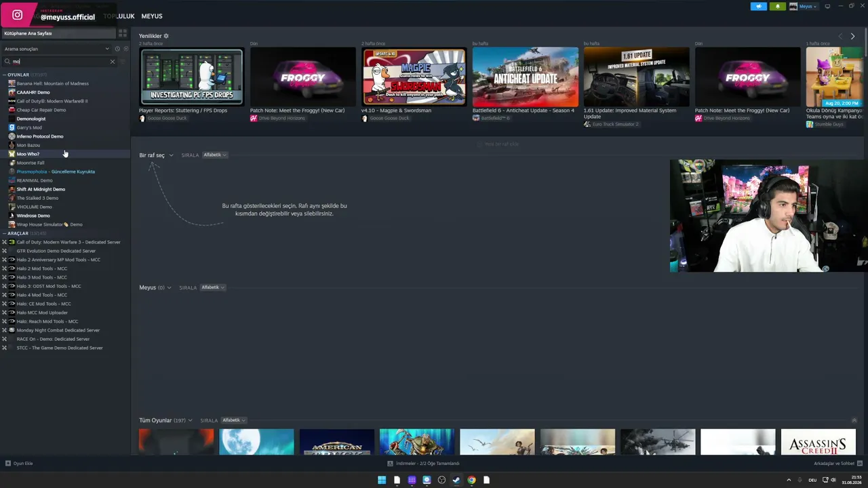Open advanced filter options beside search
Screen dimensions: 868x488
pyautogui.click(x=123, y=62)
